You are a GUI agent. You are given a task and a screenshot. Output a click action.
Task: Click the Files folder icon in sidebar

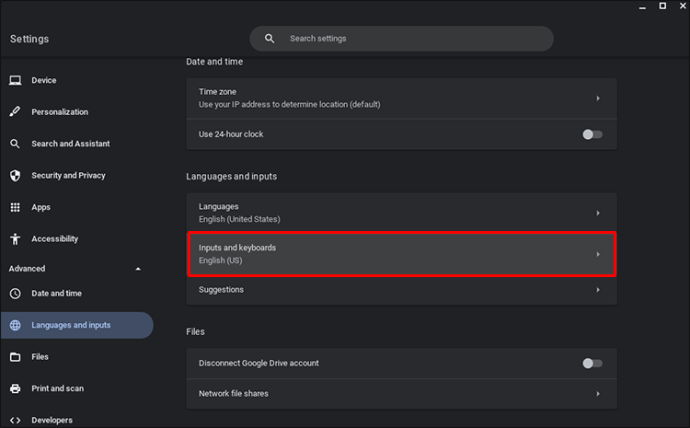[x=15, y=357]
